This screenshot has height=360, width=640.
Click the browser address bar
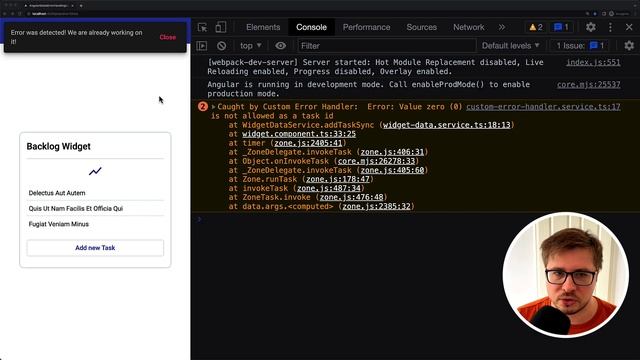[x=302, y=13]
